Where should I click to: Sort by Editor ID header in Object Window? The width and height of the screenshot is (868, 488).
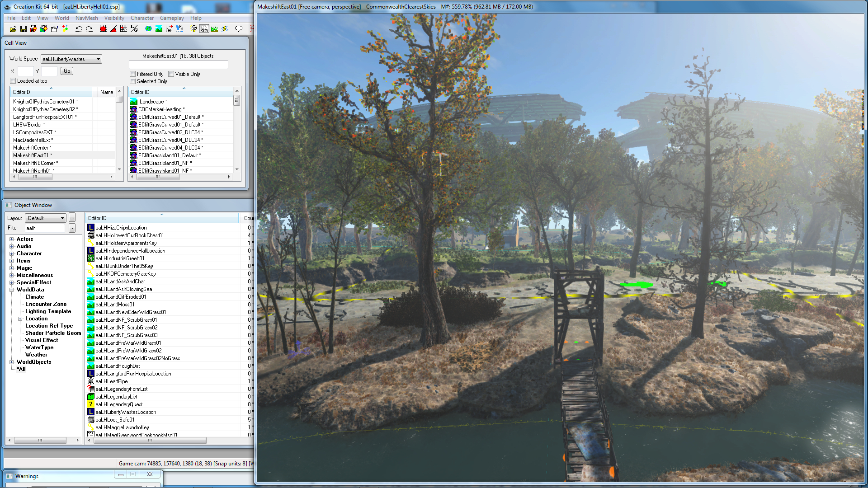(x=163, y=218)
